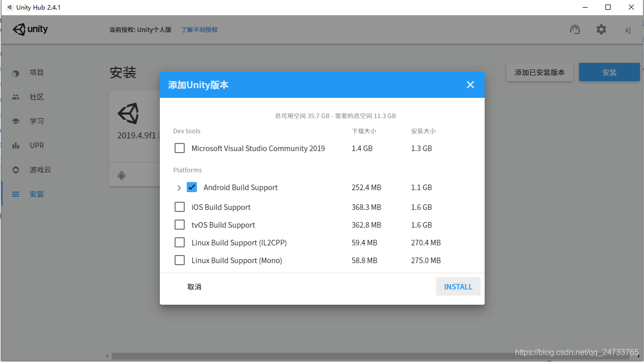This screenshot has height=362, width=644.
Task: Click the Unity cube icon on 2019.4.9f1 card
Action: click(x=128, y=114)
